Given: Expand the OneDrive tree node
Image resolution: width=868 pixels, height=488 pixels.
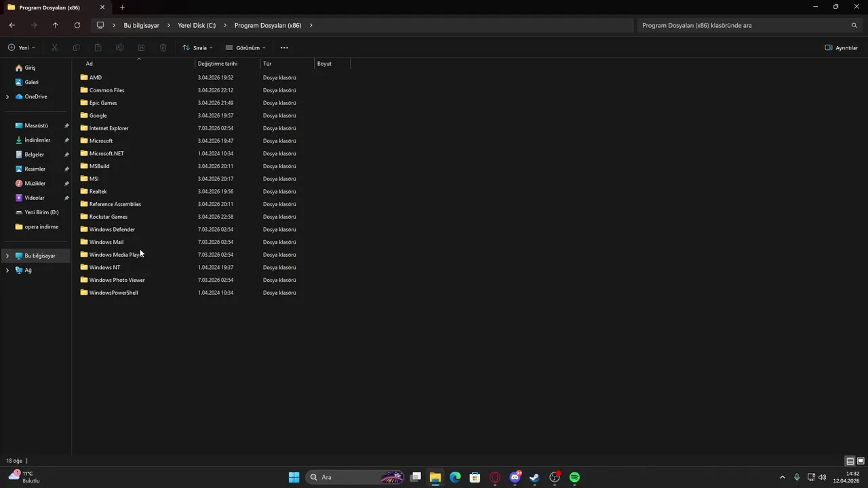Looking at the screenshot, I should [x=7, y=97].
